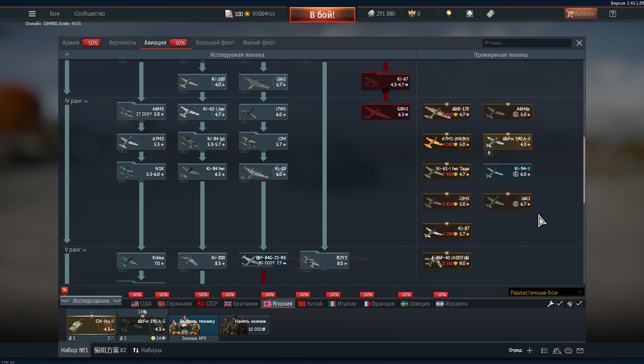This screenshot has height=364, width=644.
Task: Click the Golden Eagles currency icon
Action: click(411, 14)
